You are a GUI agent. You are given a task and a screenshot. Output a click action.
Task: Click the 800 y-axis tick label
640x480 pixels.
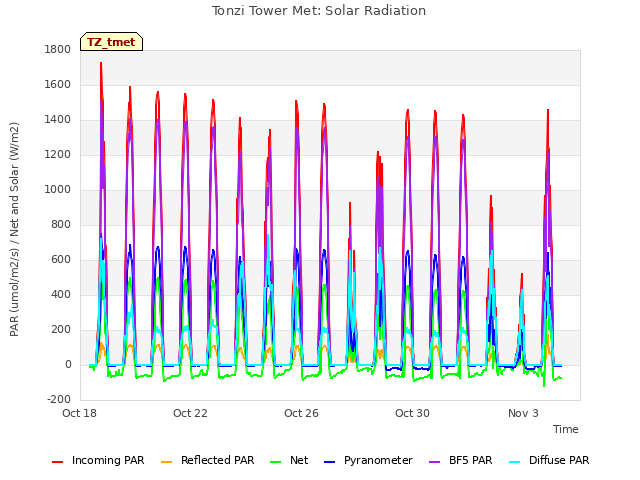coord(61,225)
